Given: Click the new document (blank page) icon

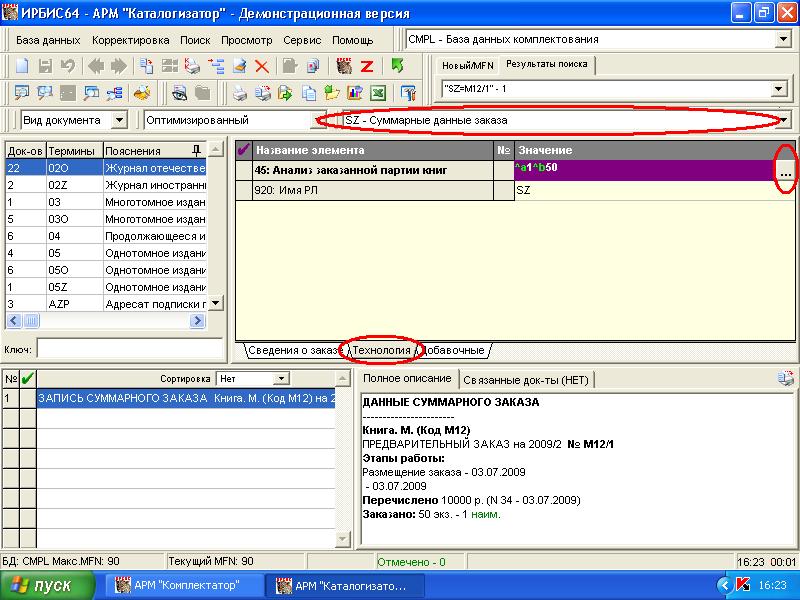Looking at the screenshot, I should (19, 66).
